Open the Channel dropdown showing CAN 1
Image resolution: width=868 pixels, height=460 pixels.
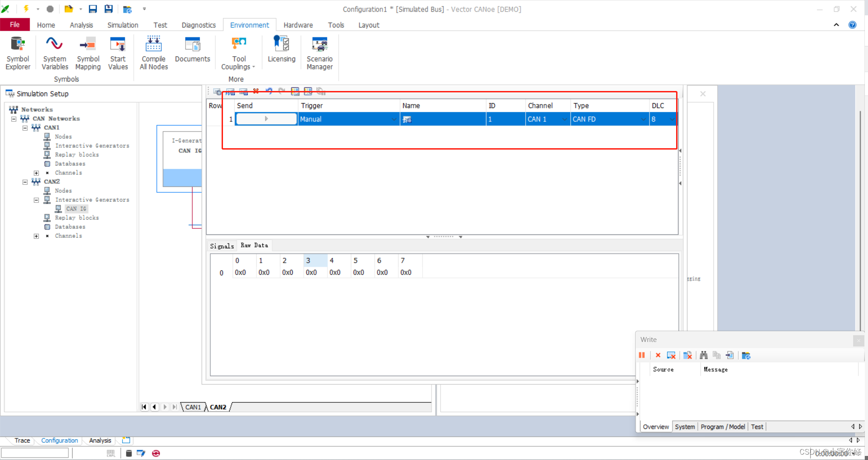[x=564, y=119]
